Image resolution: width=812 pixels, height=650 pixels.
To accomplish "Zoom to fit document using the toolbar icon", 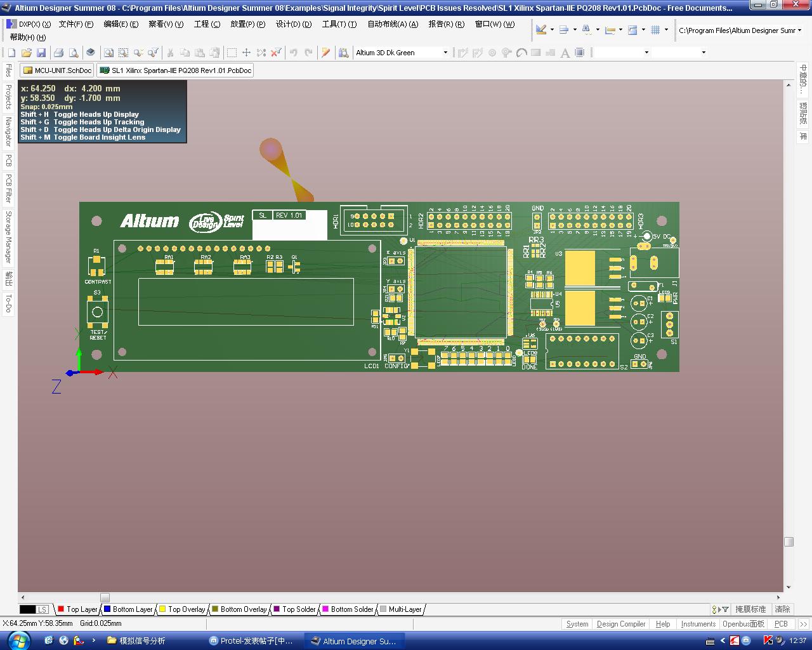I will [x=108, y=53].
